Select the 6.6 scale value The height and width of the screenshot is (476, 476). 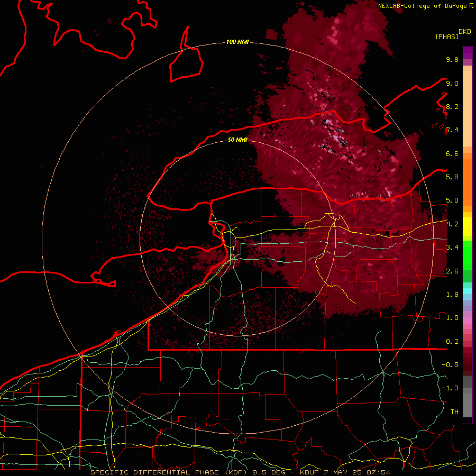coord(452,153)
